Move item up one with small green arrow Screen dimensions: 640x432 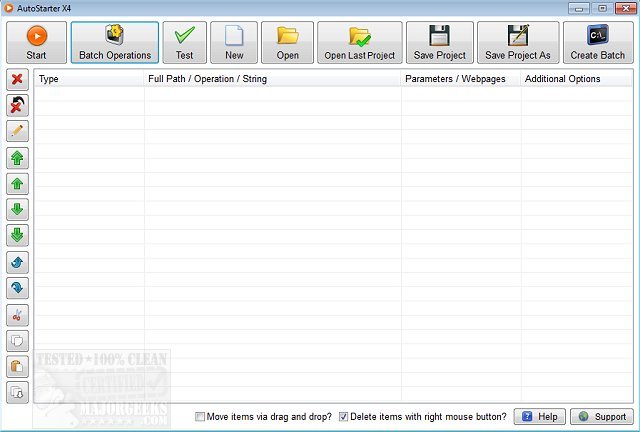coord(17,184)
